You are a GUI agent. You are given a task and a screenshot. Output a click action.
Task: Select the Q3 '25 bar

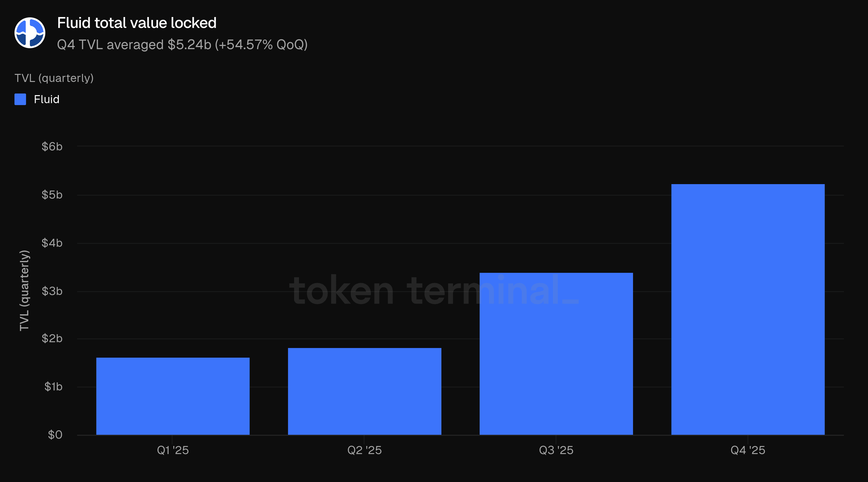pyautogui.click(x=556, y=354)
